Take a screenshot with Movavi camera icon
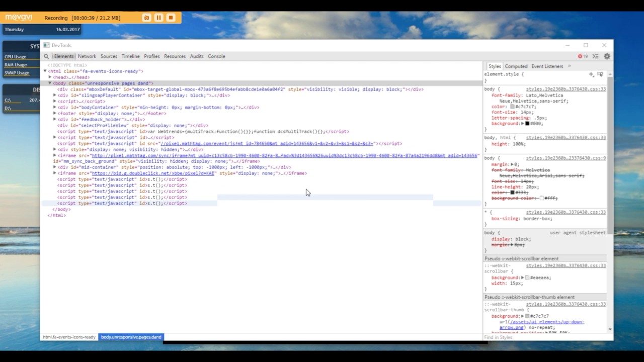Viewport: 644px width, 362px height. (x=146, y=18)
